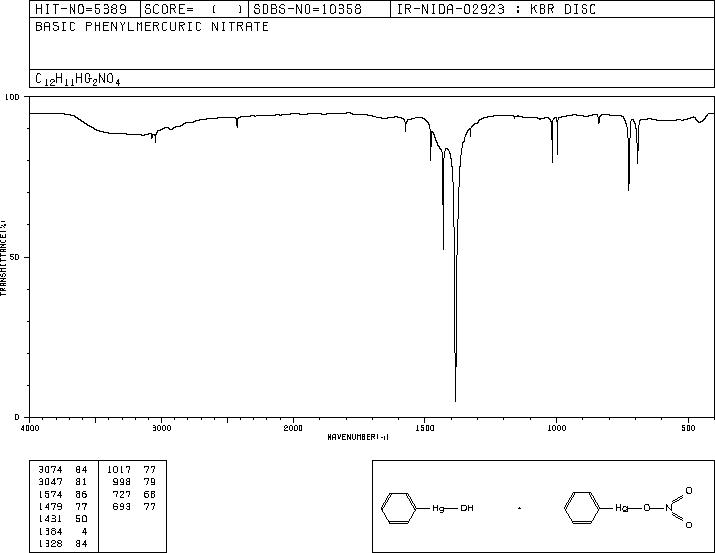Click the 500 wavenumber axis label
The height and width of the screenshot is (553, 715).
688,428
